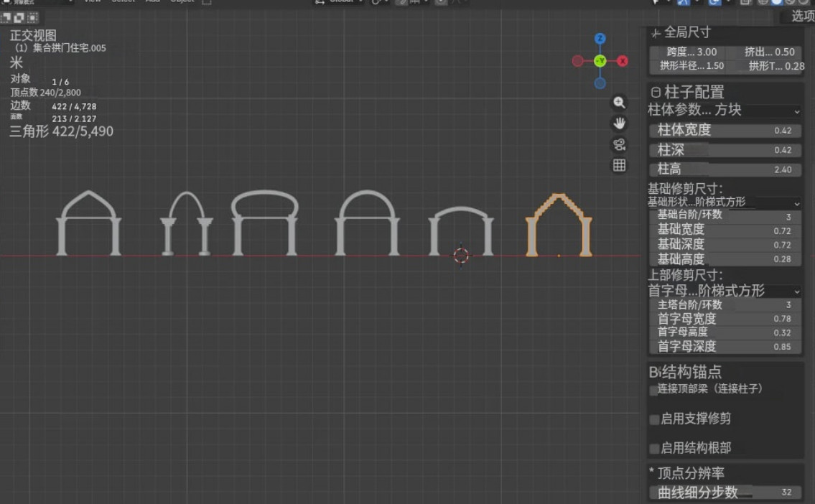
Task: Click the 正交视图 overlay text
Action: coord(33,35)
